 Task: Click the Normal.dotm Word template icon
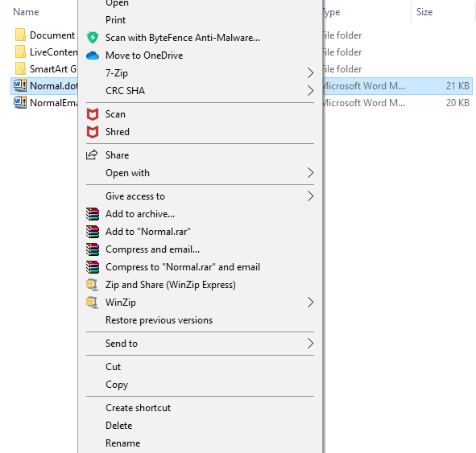tap(20, 85)
